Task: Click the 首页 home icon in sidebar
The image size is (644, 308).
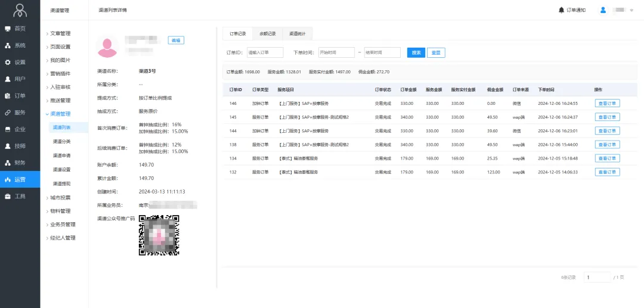Action: pyautogui.click(x=8, y=29)
